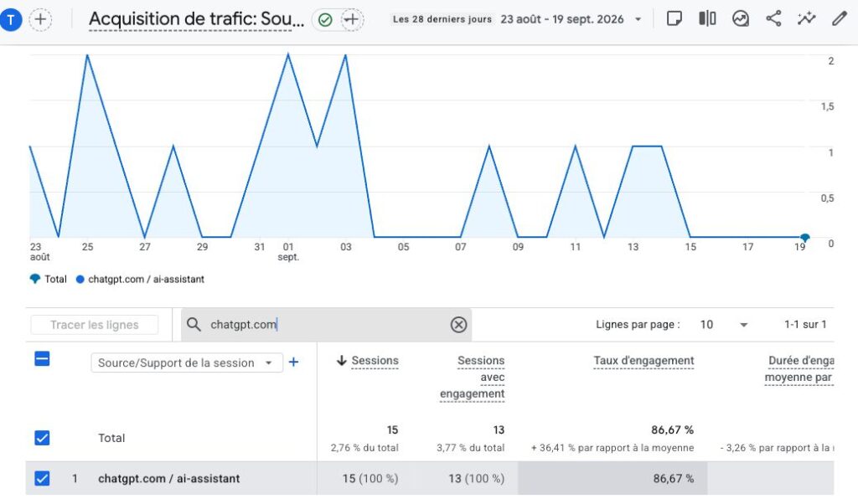This screenshot has height=504, width=858.
Task: Click + 36,41 % par rapport à la moyenne
Action: click(x=612, y=448)
